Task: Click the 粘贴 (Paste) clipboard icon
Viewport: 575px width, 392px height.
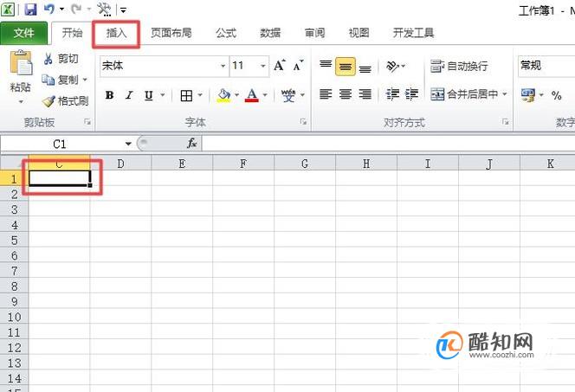Action: point(21,63)
